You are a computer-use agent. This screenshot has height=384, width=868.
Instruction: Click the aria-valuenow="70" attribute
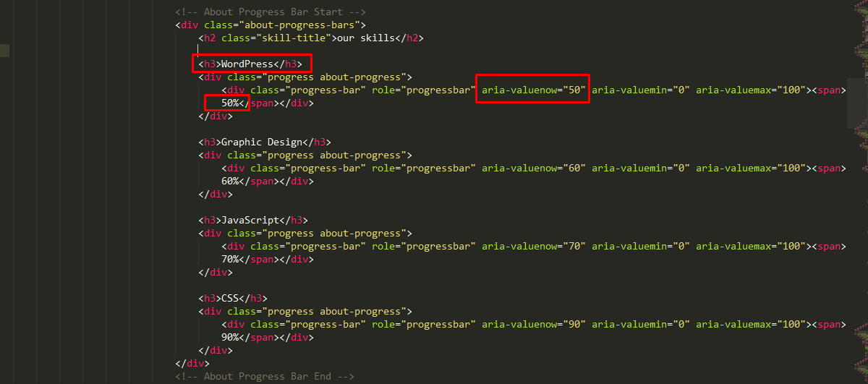[x=533, y=247]
